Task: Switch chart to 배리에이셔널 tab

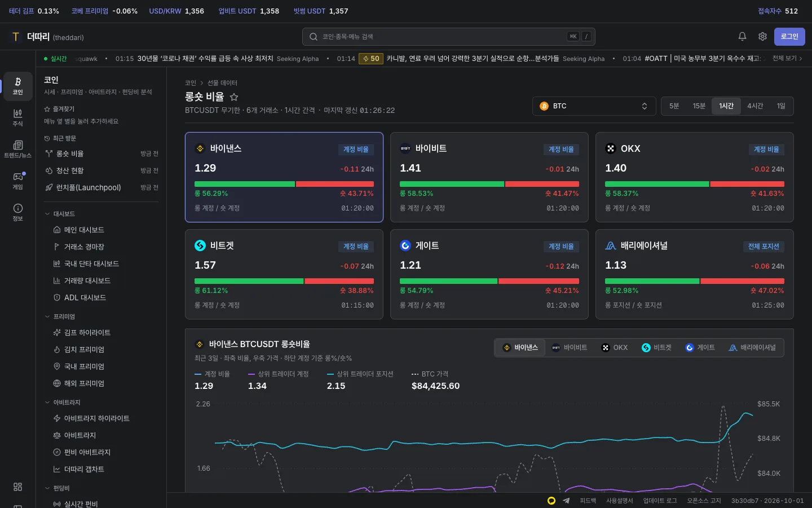Action: pyautogui.click(x=752, y=348)
